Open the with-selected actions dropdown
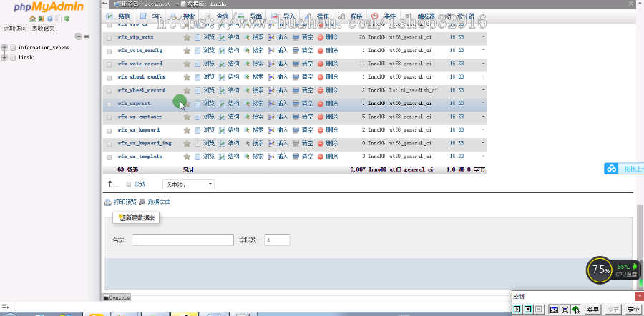This screenshot has width=644, height=316. (188, 184)
